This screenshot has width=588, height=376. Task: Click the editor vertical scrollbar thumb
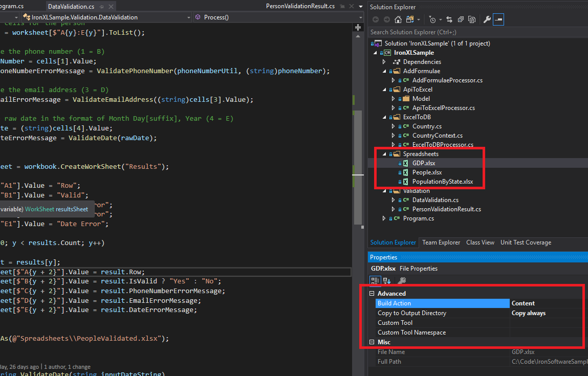point(358,168)
